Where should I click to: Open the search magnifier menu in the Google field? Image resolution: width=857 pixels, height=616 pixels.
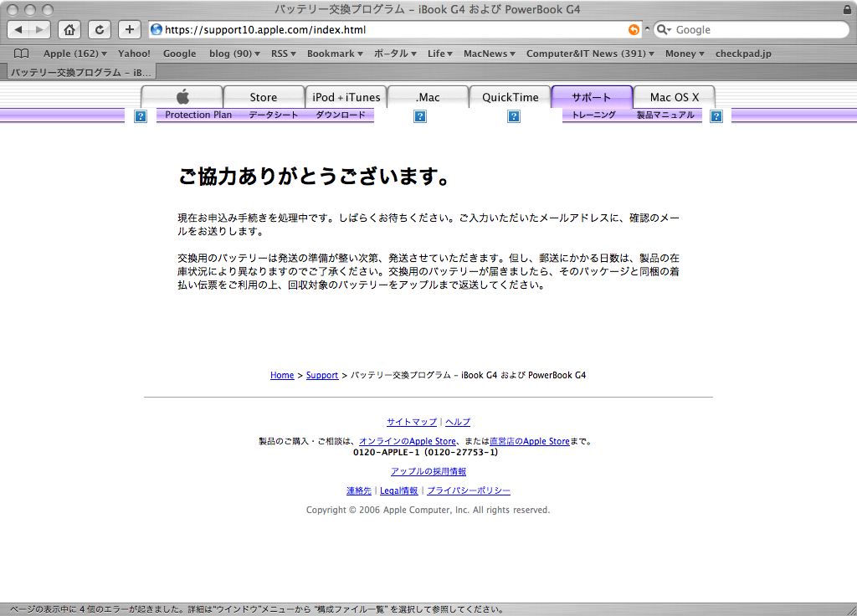coord(664,29)
